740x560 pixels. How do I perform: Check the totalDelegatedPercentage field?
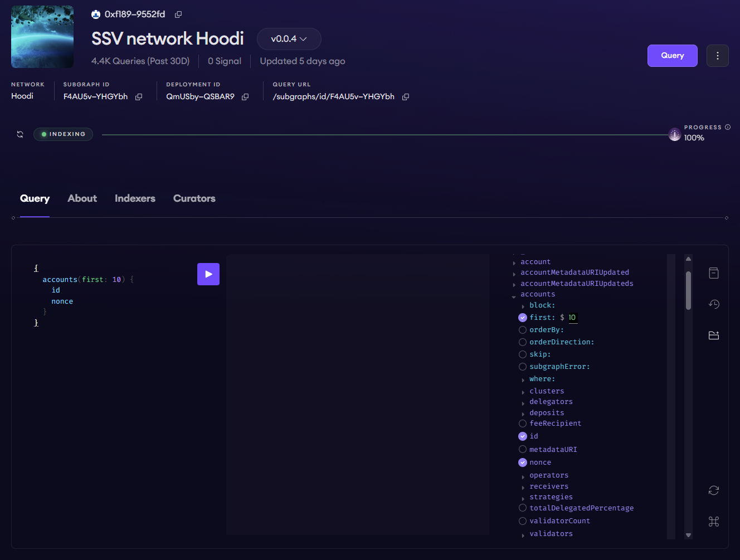[523, 508]
